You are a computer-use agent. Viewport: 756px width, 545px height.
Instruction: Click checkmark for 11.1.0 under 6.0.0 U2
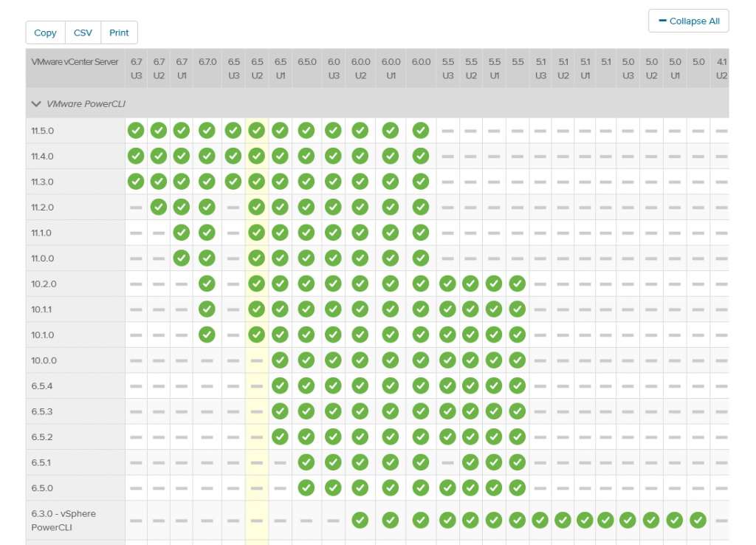point(360,233)
